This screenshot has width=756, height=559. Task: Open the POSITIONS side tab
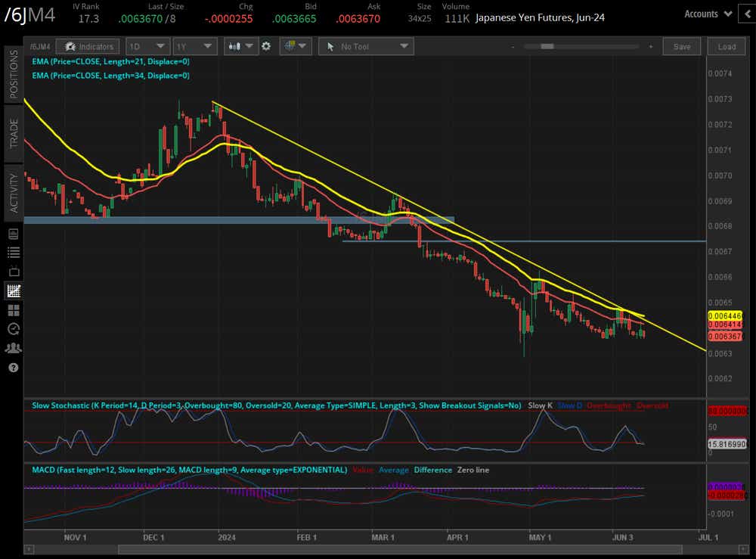tap(14, 74)
